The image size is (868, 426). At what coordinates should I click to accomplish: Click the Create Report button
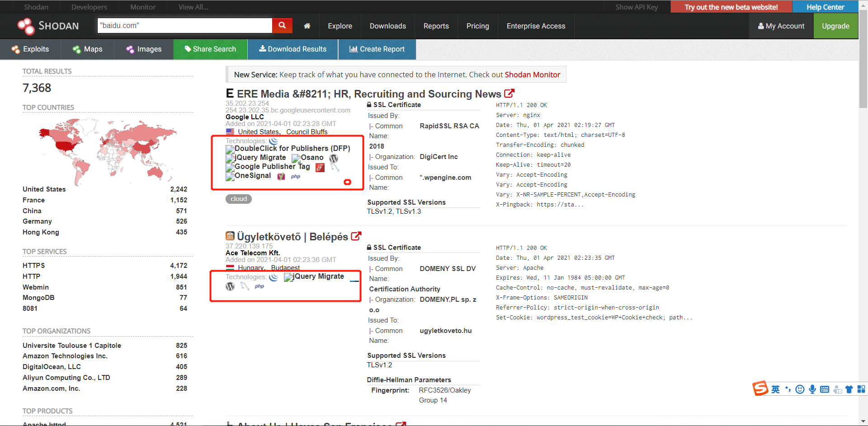(377, 49)
